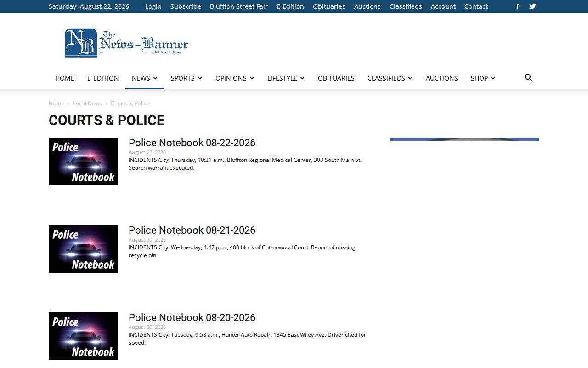This screenshot has height=368, width=588.
Task: Click Local News breadcrumb link
Action: pyautogui.click(x=87, y=103)
